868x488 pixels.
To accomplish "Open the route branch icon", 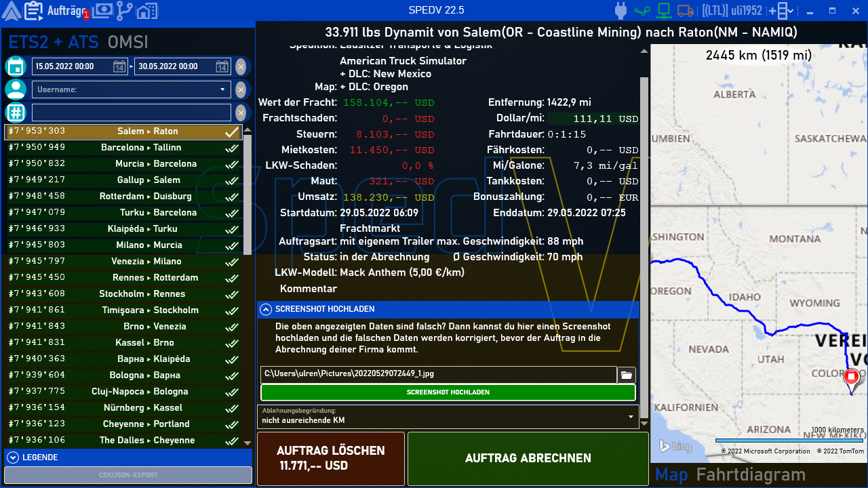I will [x=125, y=10].
